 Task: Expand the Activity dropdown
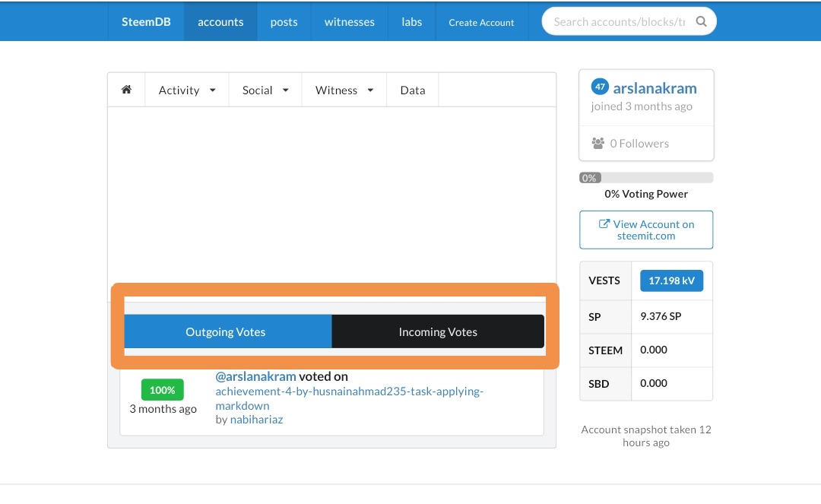[187, 90]
